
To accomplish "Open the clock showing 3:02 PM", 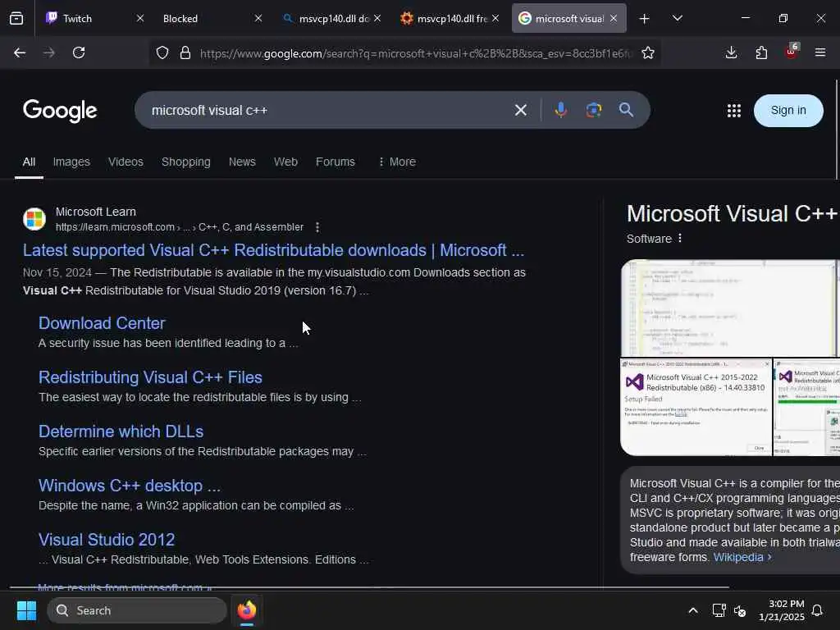I will [x=782, y=610].
